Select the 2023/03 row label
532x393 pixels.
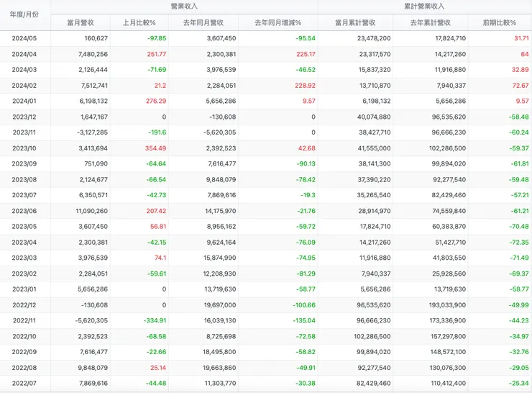coord(24,258)
